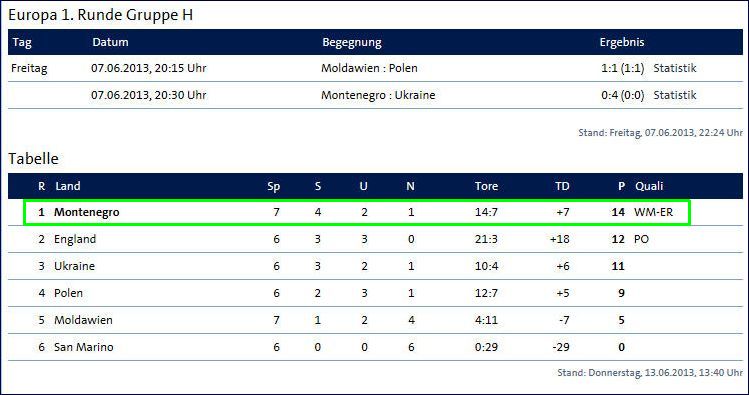The image size is (749, 395).
Task: Click the WM-ER qualification label
Action: (653, 213)
